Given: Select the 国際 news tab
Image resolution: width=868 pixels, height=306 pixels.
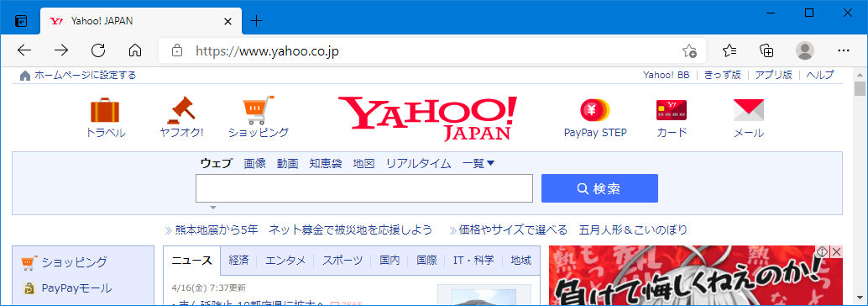Looking at the screenshot, I should point(426,261).
